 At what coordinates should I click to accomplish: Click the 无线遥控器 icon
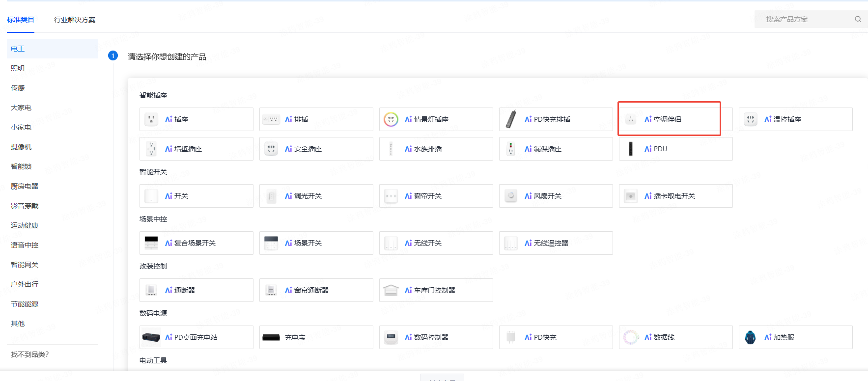tap(511, 243)
